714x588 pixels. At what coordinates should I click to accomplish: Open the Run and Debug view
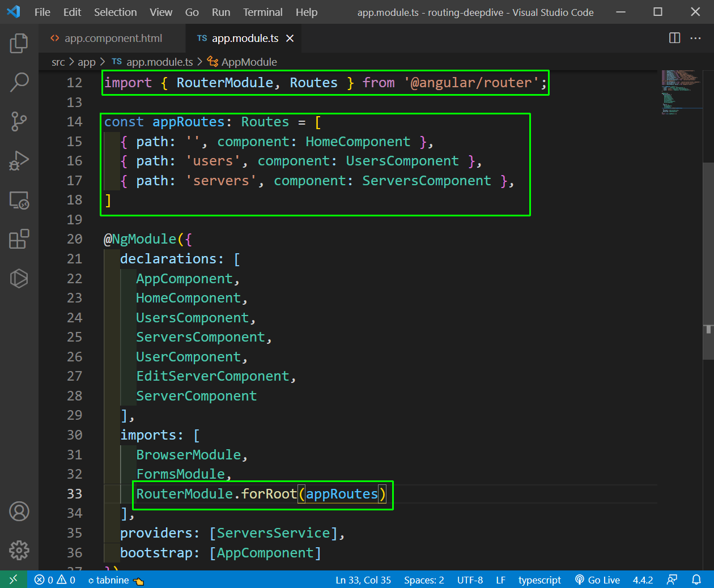pos(19,160)
